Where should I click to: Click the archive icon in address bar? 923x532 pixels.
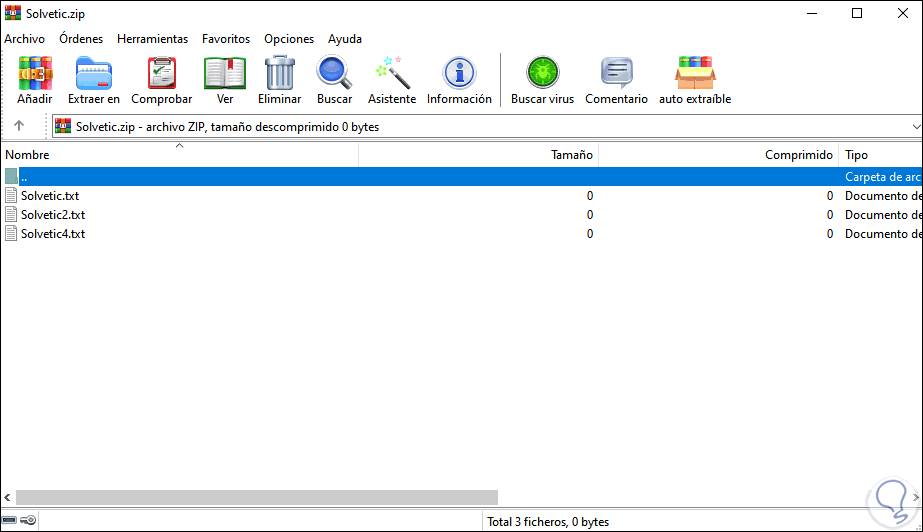pos(63,126)
